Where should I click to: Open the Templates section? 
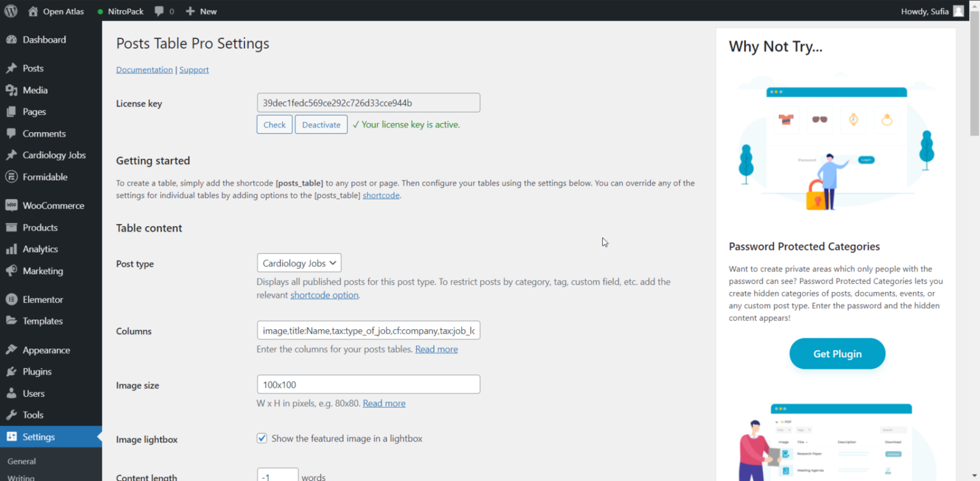[43, 321]
